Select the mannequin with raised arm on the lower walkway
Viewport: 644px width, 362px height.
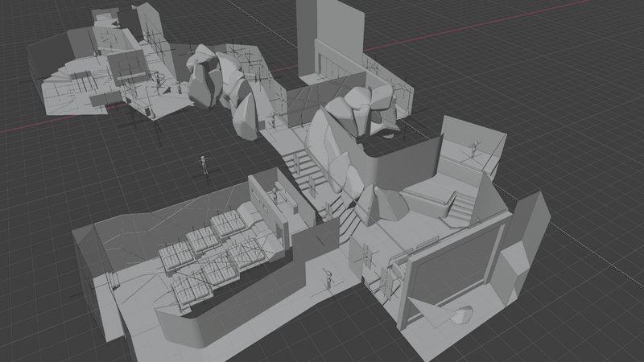click(x=328, y=279)
